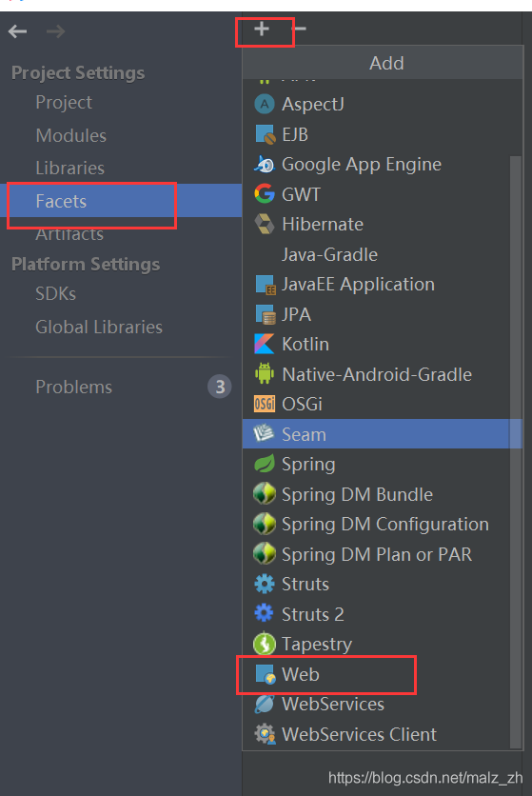The image size is (532, 796).
Task: Select the Kotlin facet icon
Action: coord(264,344)
